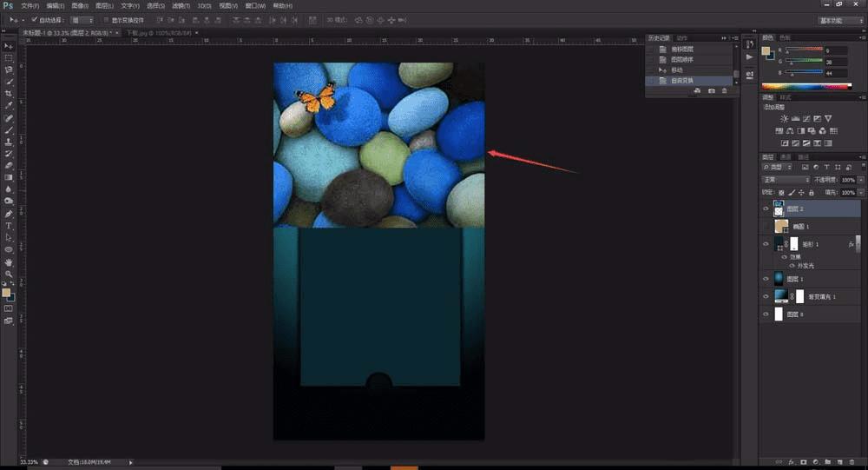Create new snapshot with camera icon
This screenshot has height=470, width=868.
(712, 90)
